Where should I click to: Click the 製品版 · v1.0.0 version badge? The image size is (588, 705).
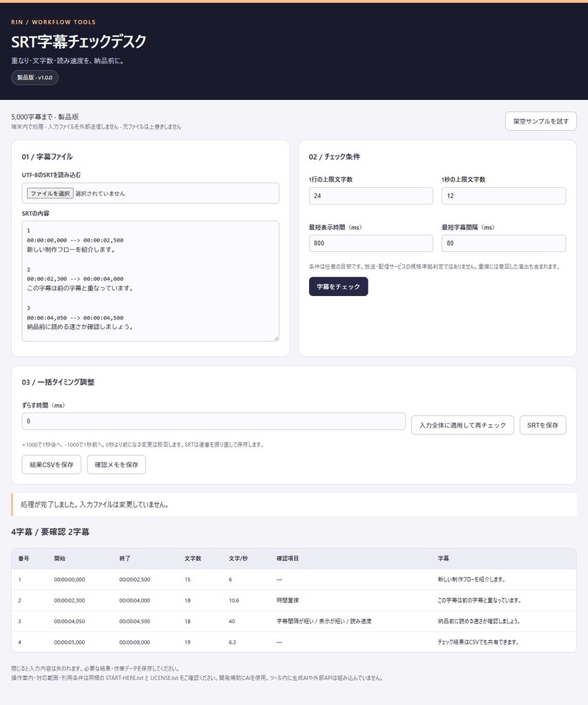[x=34, y=77]
